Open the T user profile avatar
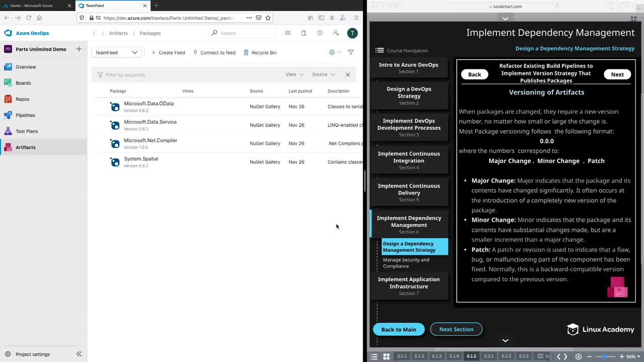Image resolution: width=644 pixels, height=362 pixels. [352, 33]
